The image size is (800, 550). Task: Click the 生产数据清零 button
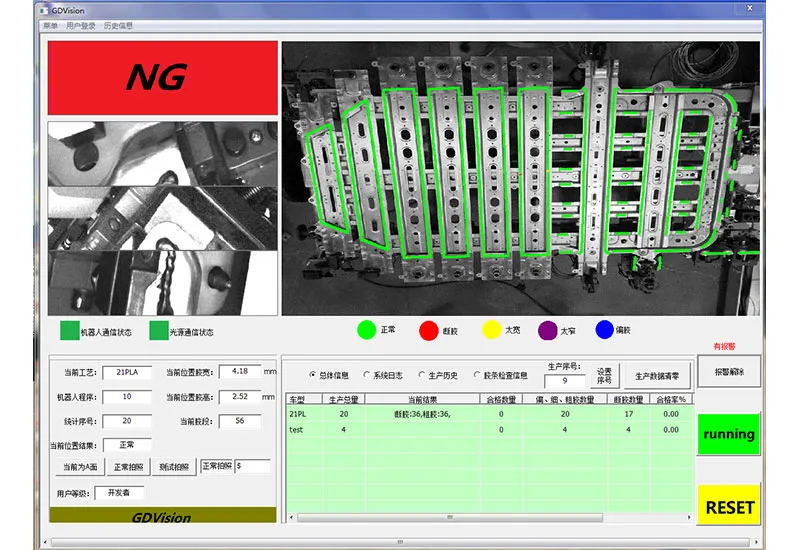point(657,377)
